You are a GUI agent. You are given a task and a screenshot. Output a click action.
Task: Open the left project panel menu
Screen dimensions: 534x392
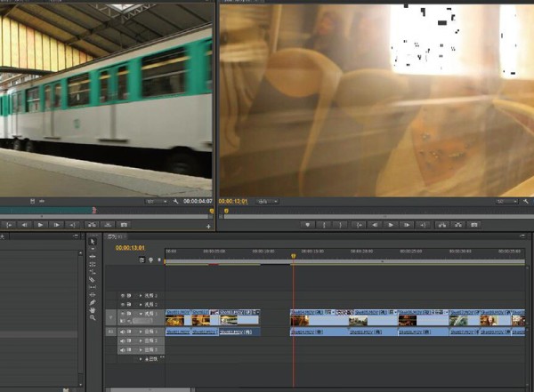tap(76, 236)
